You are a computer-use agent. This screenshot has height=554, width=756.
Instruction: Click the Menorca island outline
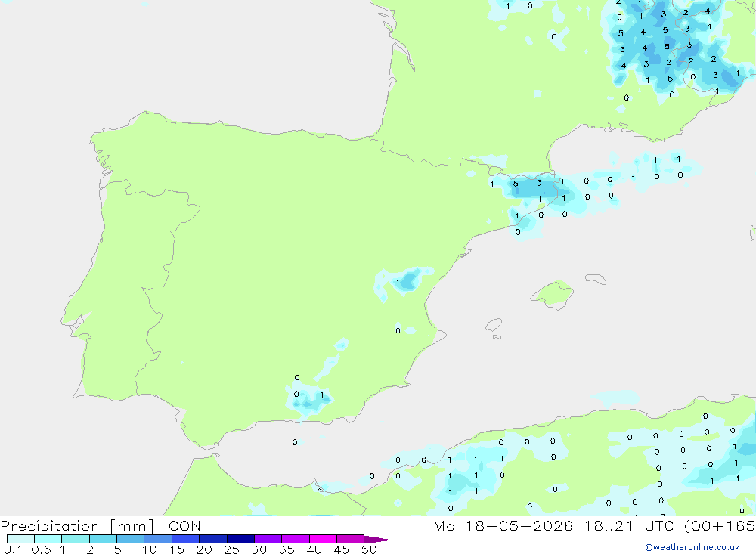[596, 279]
